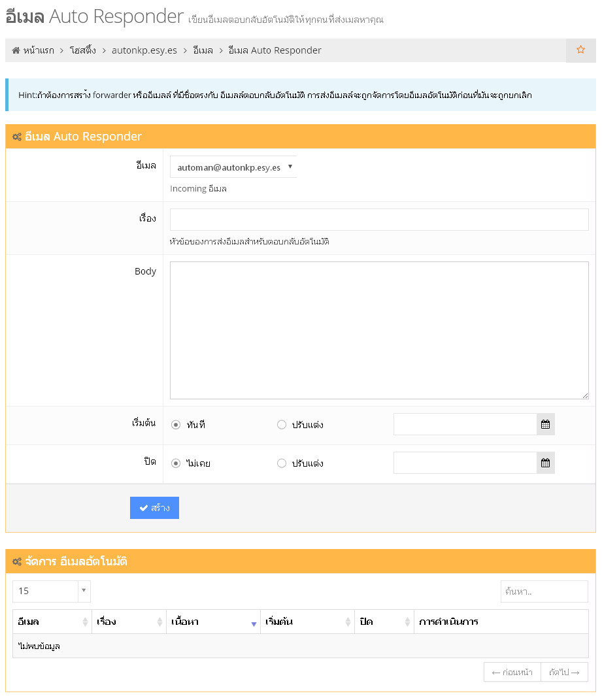Focus the Body text area
The width and height of the screenshot is (602, 700).
pyautogui.click(x=379, y=330)
